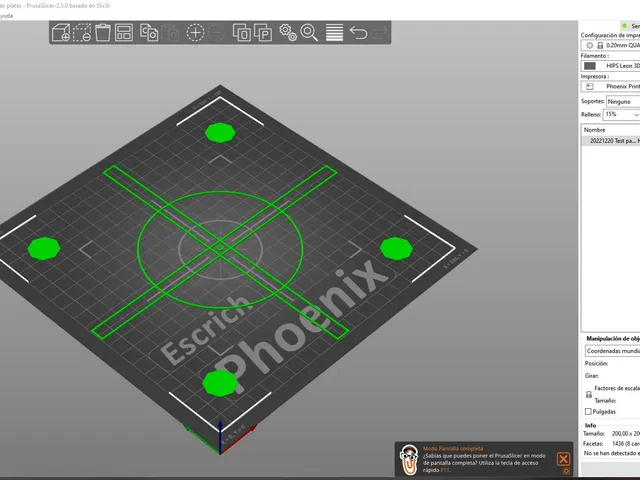640x480 pixels.
Task: Toggle variable layer height icon
Action: coord(334,33)
